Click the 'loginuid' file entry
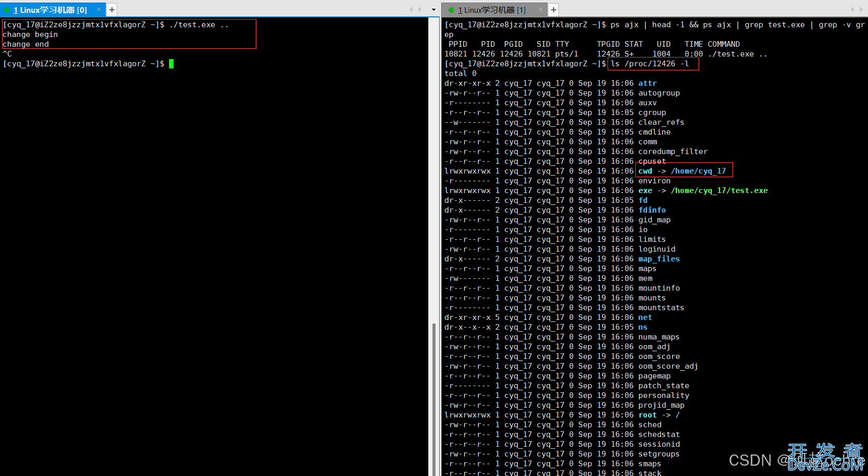Screen dimensions: 868x476 (x=657, y=249)
